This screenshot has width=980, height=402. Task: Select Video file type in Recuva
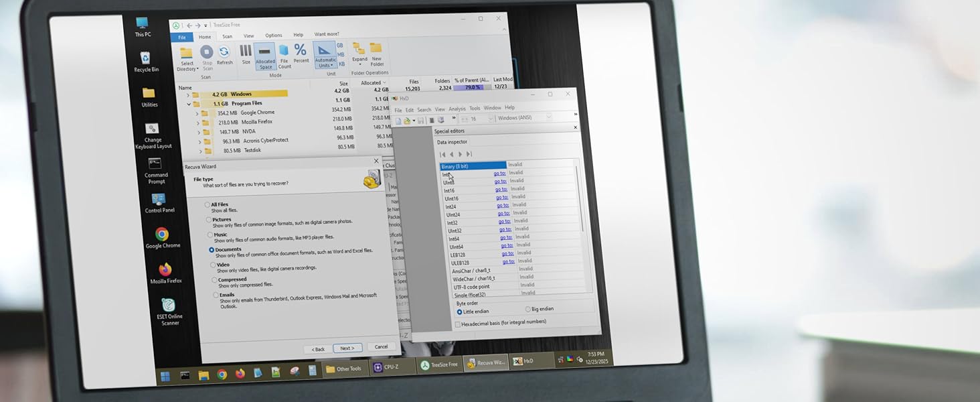tap(213, 265)
